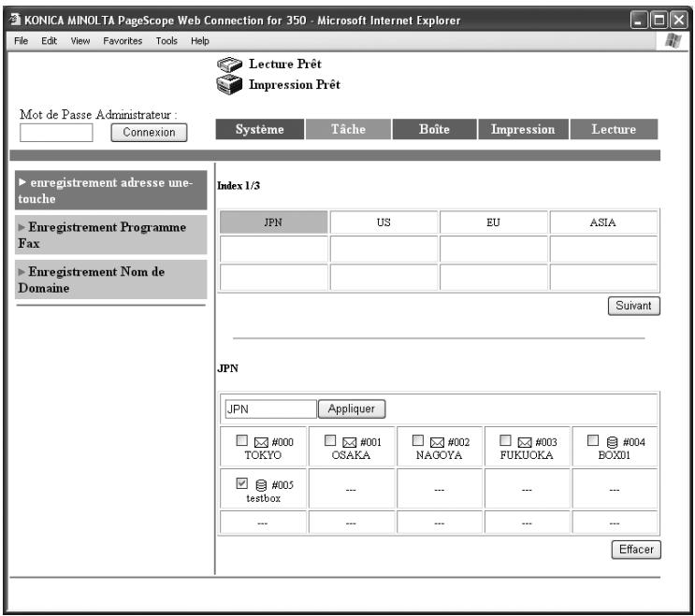Select the JPN index cell

click(273, 222)
